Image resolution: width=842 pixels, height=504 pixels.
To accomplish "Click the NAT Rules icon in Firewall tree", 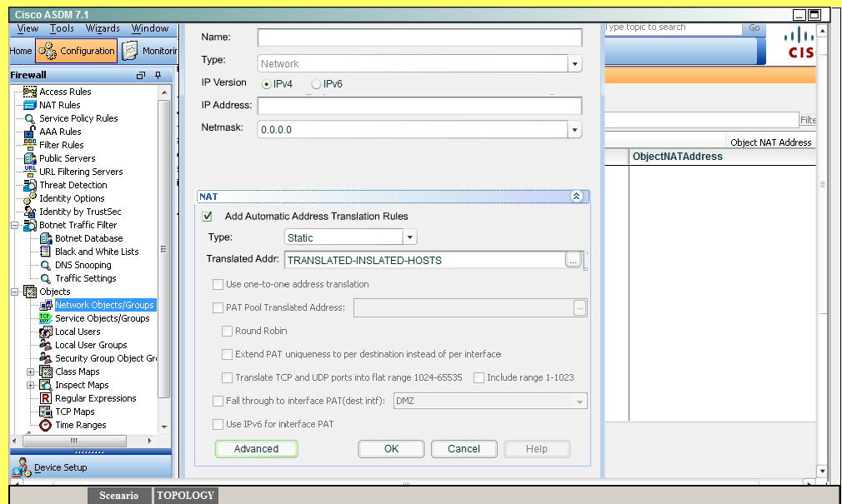I will tap(30, 105).
